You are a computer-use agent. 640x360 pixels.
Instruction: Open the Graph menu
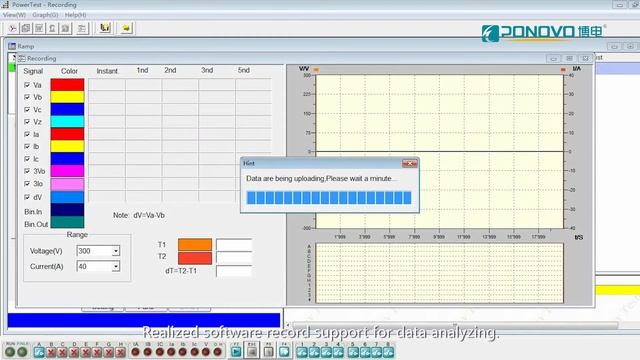coord(45,15)
